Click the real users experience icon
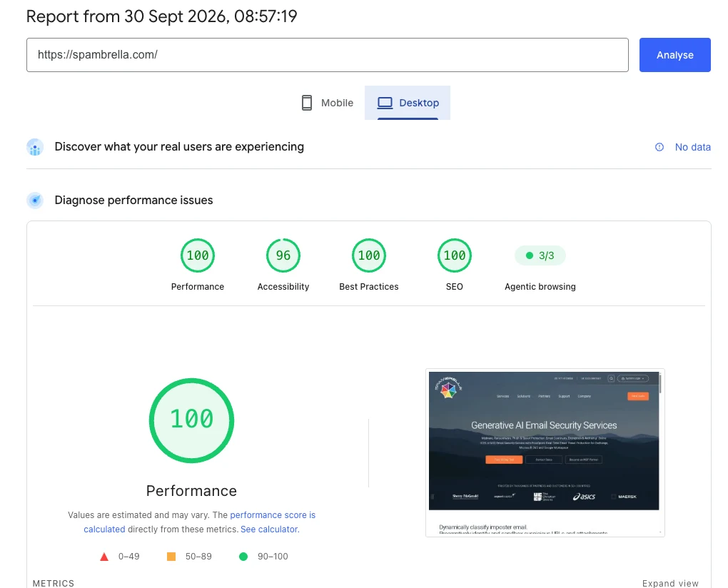This screenshot has width=728, height=588. (35, 147)
